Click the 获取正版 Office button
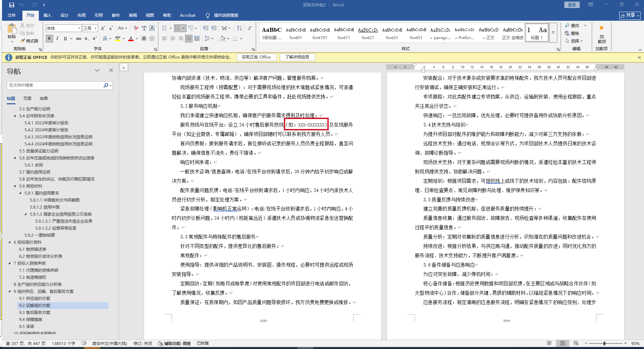The image size is (644, 349). [256, 57]
